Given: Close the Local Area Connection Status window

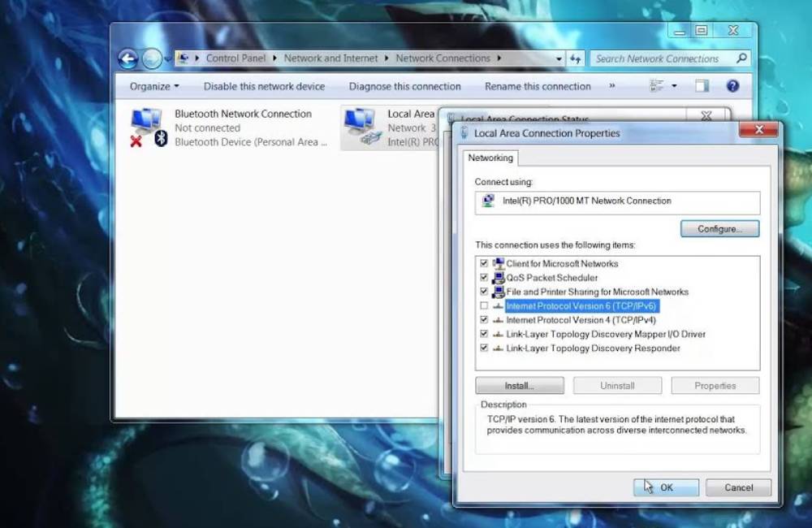Looking at the screenshot, I should tap(706, 115).
